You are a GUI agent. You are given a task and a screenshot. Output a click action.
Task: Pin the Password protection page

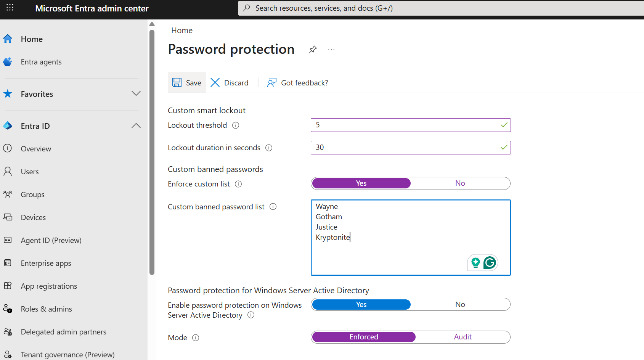tap(313, 50)
